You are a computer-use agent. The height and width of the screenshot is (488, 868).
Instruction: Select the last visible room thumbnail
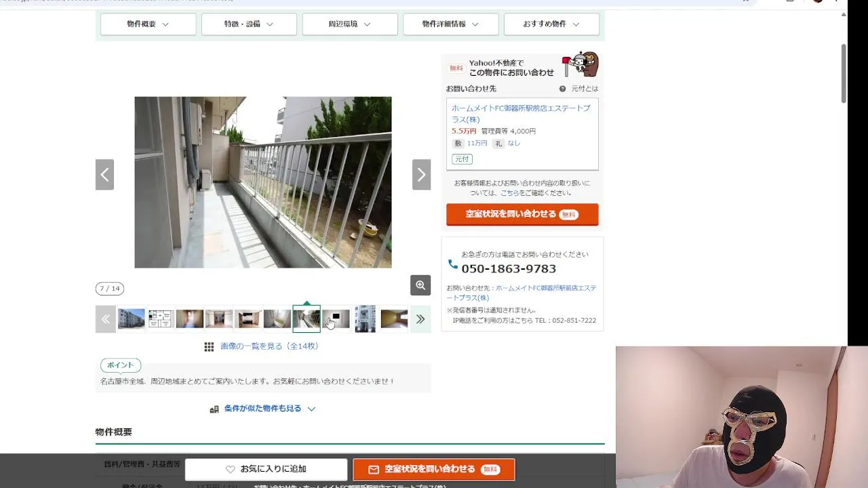pyautogui.click(x=394, y=319)
